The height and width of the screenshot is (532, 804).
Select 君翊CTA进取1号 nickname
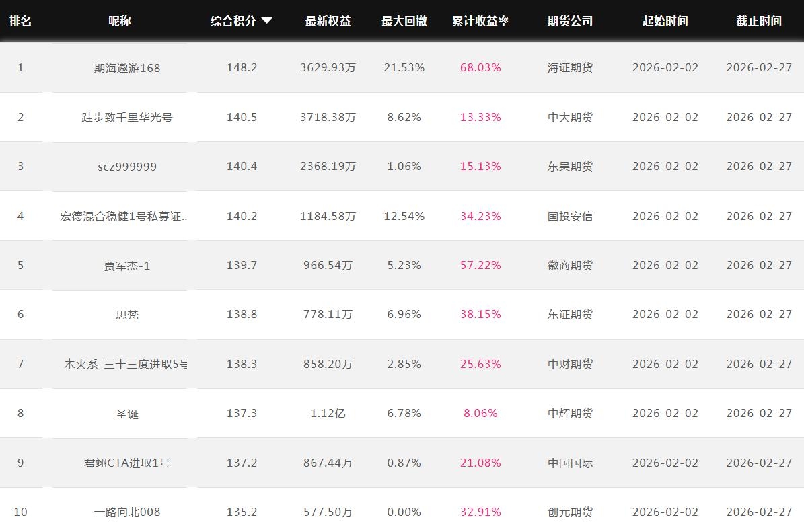coord(127,463)
